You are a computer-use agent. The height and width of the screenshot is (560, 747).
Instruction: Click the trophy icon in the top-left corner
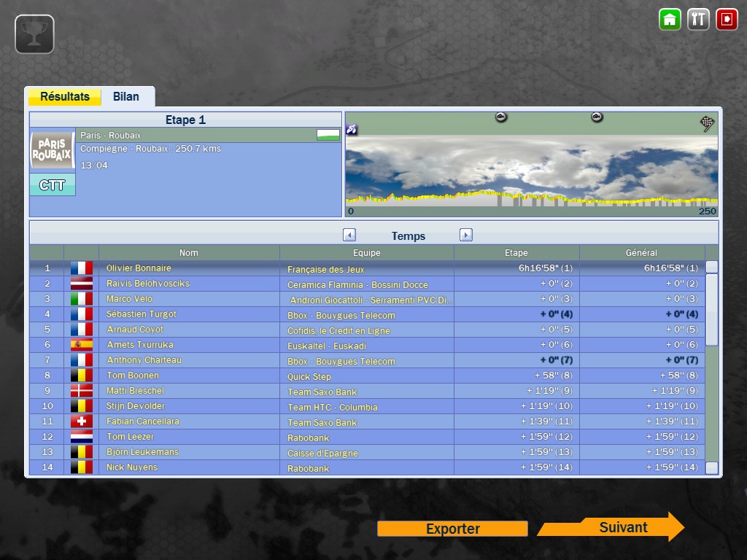tap(34, 34)
